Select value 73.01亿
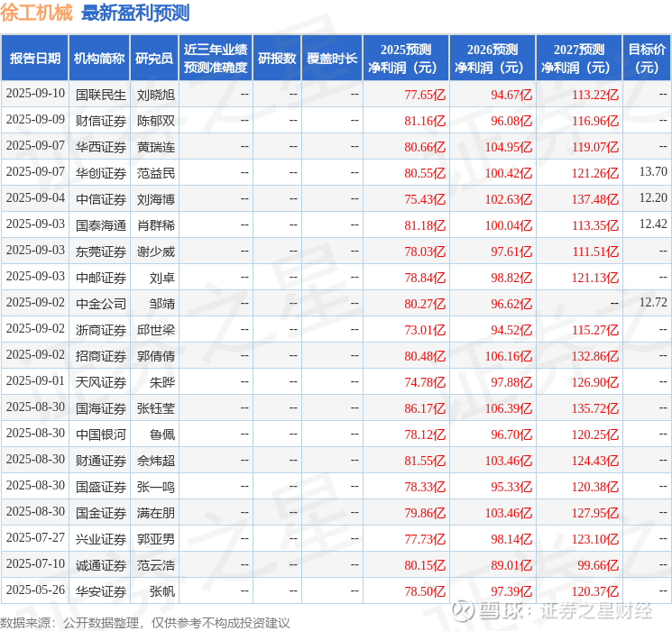The width and height of the screenshot is (672, 631). [x=425, y=330]
